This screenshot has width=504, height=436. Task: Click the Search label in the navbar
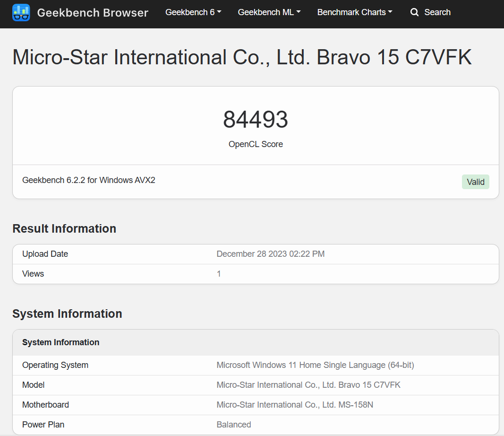(x=437, y=12)
